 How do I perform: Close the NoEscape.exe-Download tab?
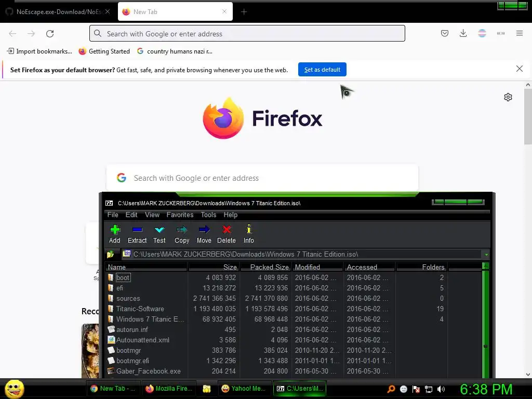pos(107,11)
